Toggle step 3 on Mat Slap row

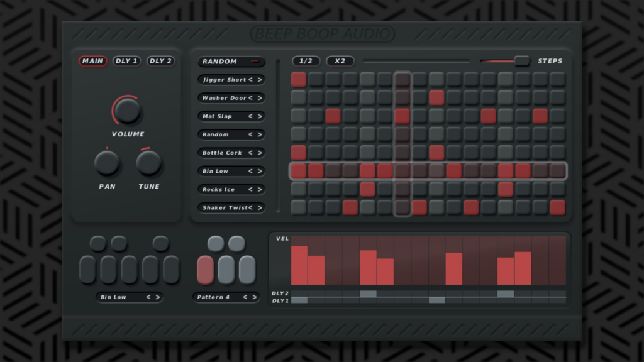[333, 116]
